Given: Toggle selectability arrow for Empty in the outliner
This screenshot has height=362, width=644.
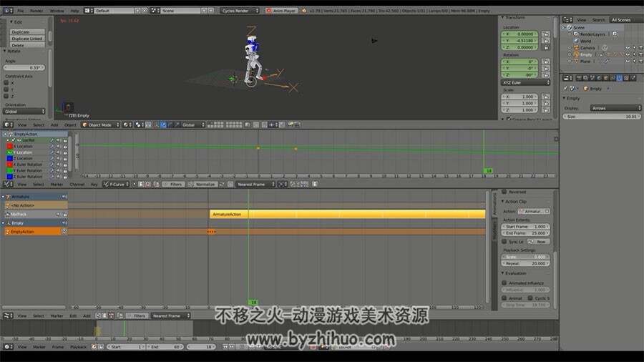Looking at the screenshot, I should click(x=634, y=54).
